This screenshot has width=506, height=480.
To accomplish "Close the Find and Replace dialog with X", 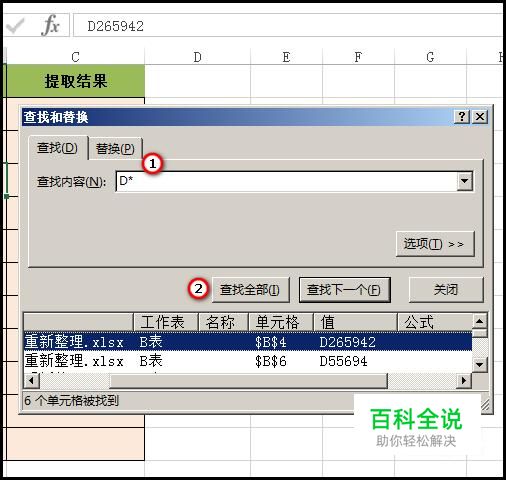I will pos(480,117).
